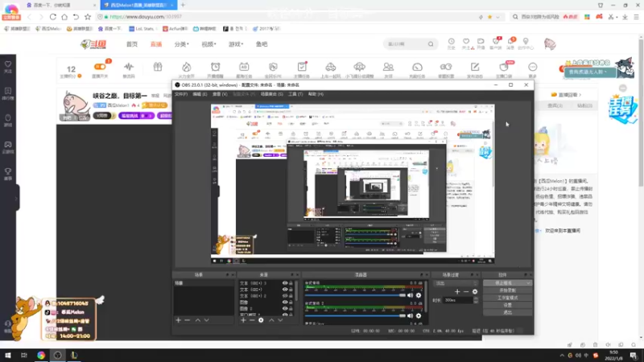Open OBS 查看(V) menu
This screenshot has height=362, width=644.
pyautogui.click(x=220, y=94)
